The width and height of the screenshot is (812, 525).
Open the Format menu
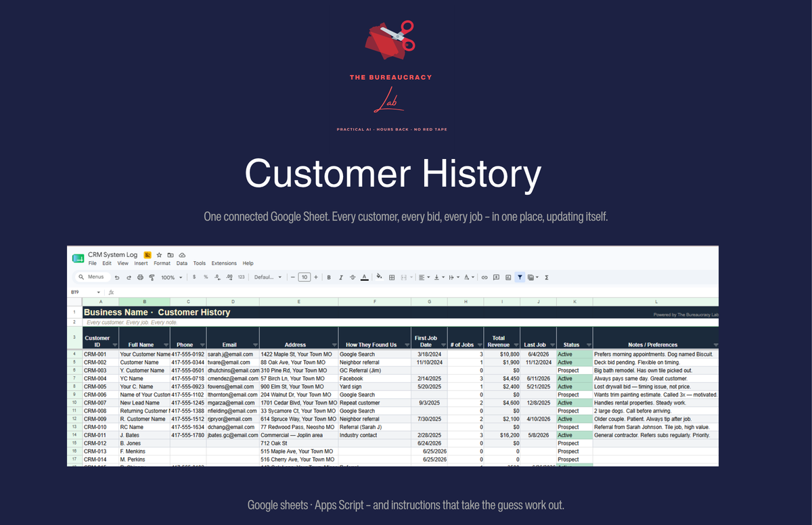(162, 263)
